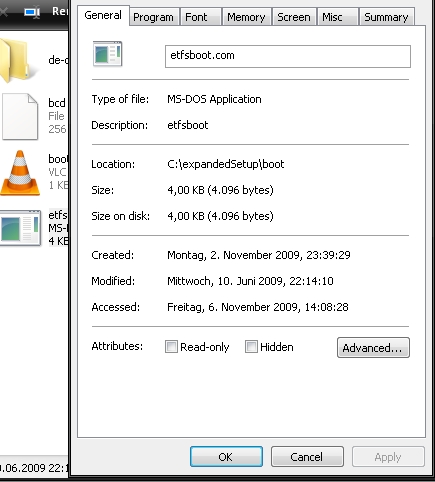
Task: Select the blank bcd file icon
Action: coord(20,116)
